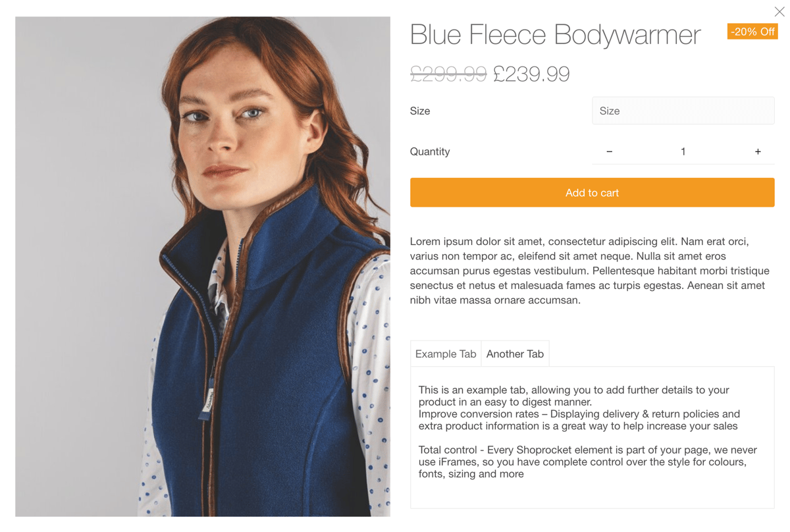
Task: Click the -20% Off discount badge
Action: pos(752,32)
